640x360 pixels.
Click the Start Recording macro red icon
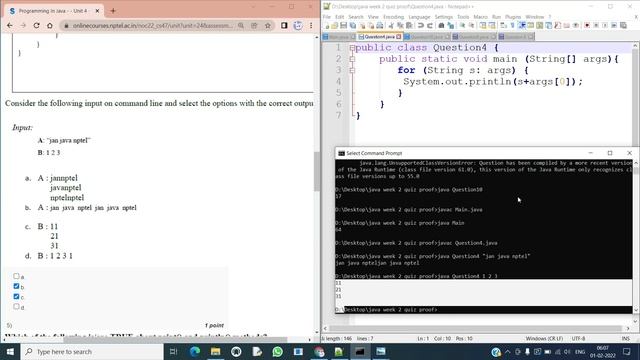(x=587, y=25)
